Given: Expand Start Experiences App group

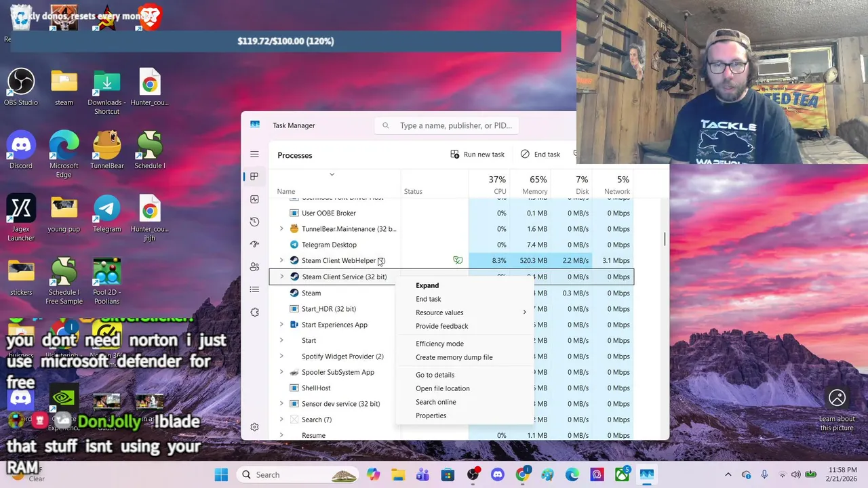Looking at the screenshot, I should (x=281, y=325).
